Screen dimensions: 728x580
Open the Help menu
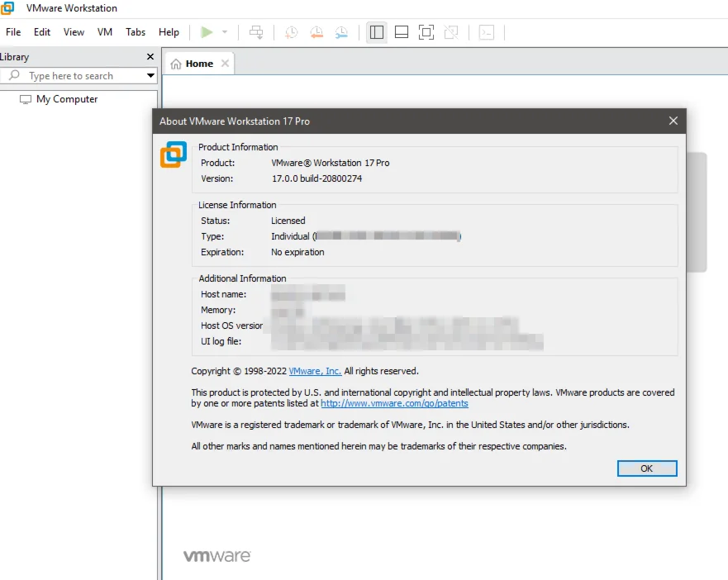point(169,32)
